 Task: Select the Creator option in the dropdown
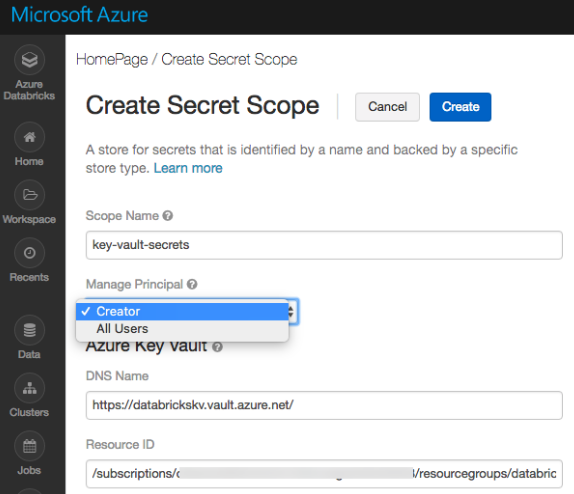(x=182, y=312)
